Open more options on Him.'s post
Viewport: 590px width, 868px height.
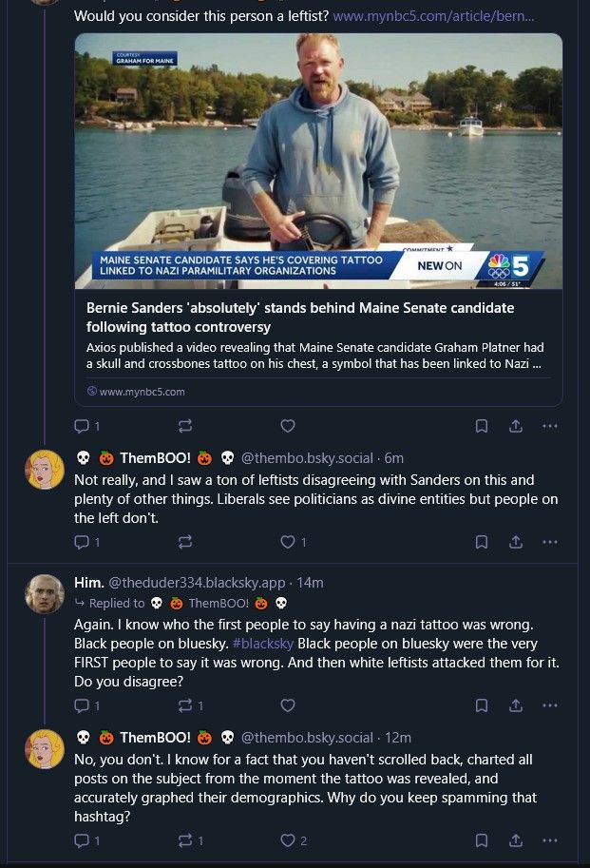click(549, 705)
